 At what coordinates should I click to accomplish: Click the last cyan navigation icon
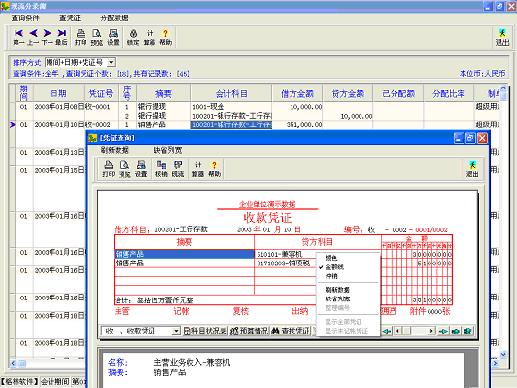coord(467,331)
